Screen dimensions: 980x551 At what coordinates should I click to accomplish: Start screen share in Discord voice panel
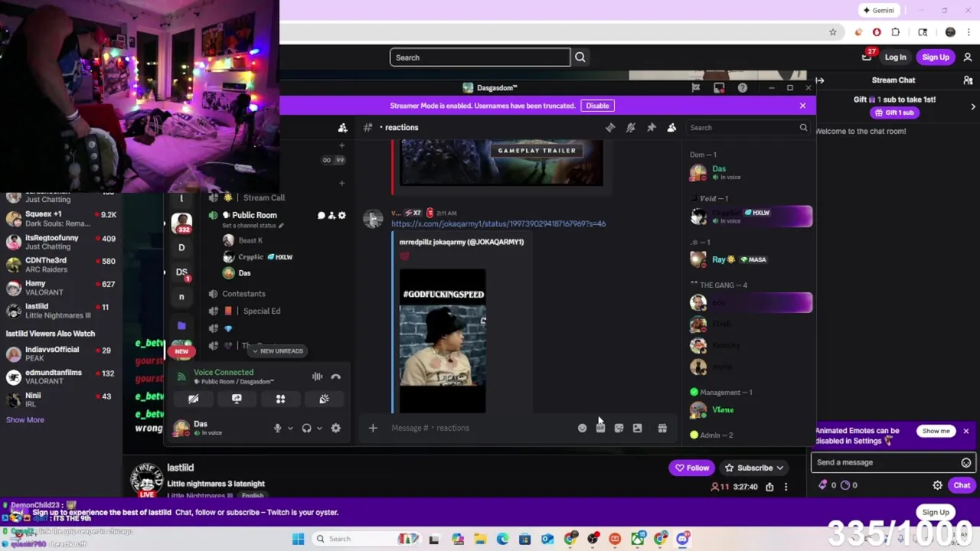coord(237,399)
